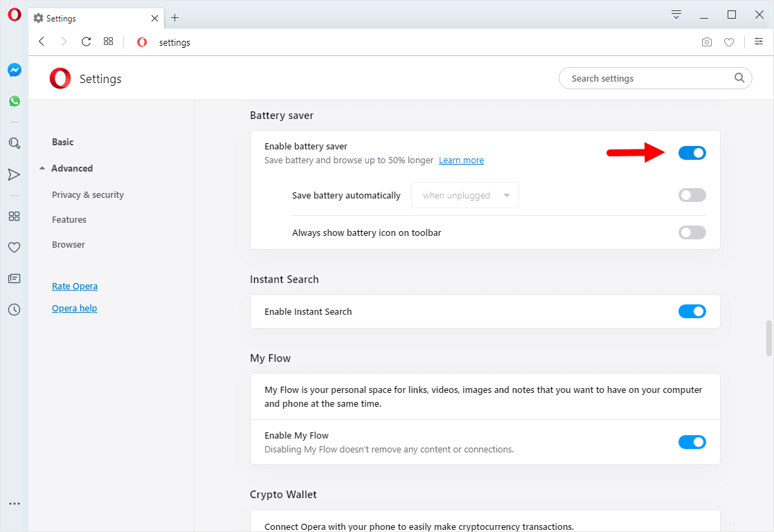Open Personal News in the sidebar
Image resolution: width=774 pixels, height=532 pixels.
click(15, 279)
